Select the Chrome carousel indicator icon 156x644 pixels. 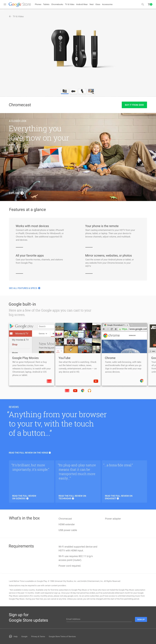83,391
